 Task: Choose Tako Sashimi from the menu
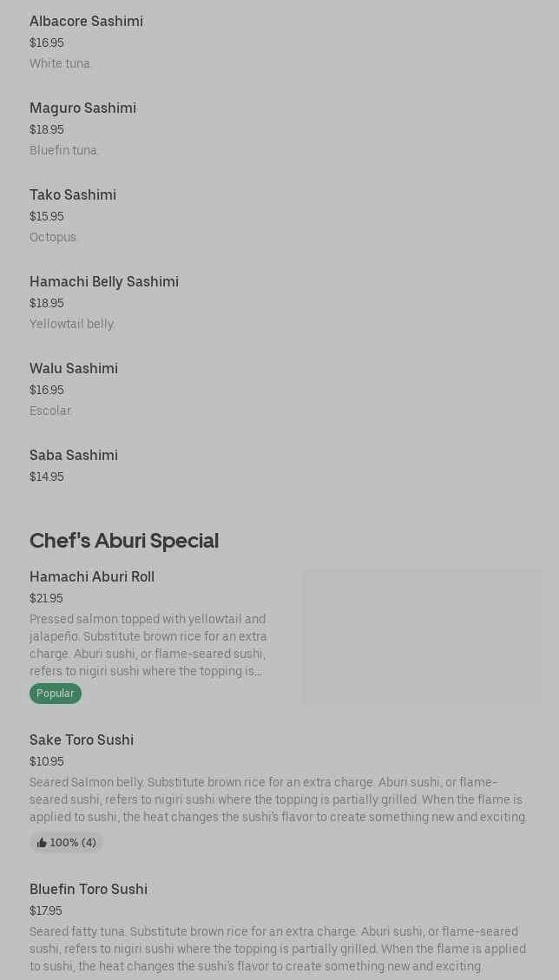(73, 194)
